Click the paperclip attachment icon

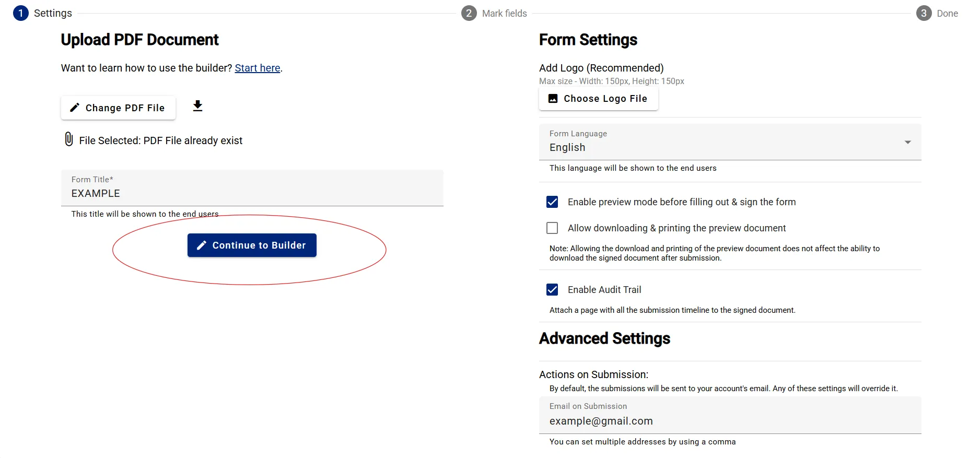(68, 139)
